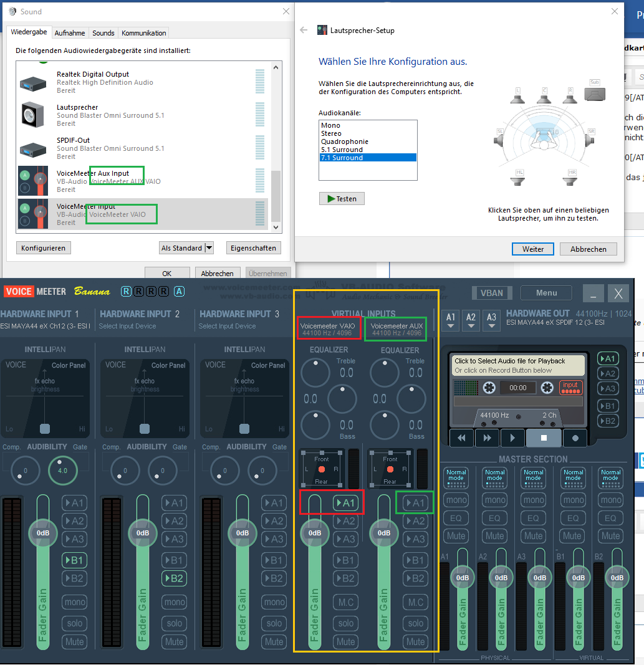Viewport: 644px width, 665px height.
Task: Mute Hardware Input 1 strip
Action: point(75,642)
